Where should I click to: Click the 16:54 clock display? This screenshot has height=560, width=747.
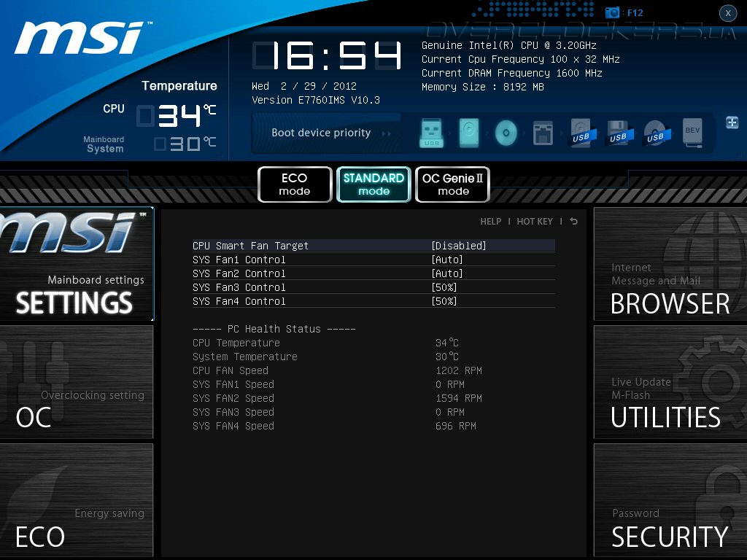(x=328, y=55)
